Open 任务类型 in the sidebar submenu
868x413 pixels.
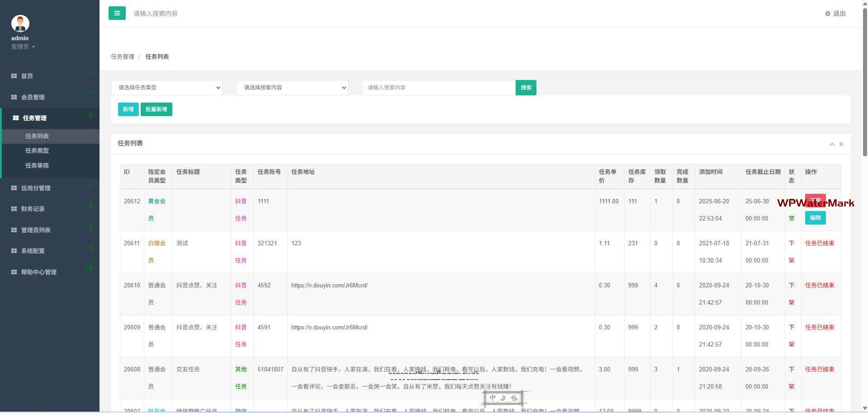tap(37, 150)
